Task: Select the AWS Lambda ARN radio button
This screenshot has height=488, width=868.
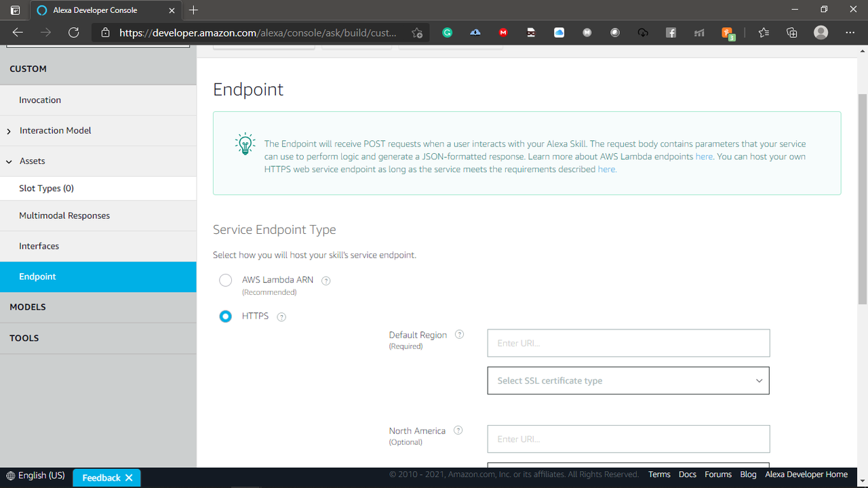Action: click(x=225, y=281)
